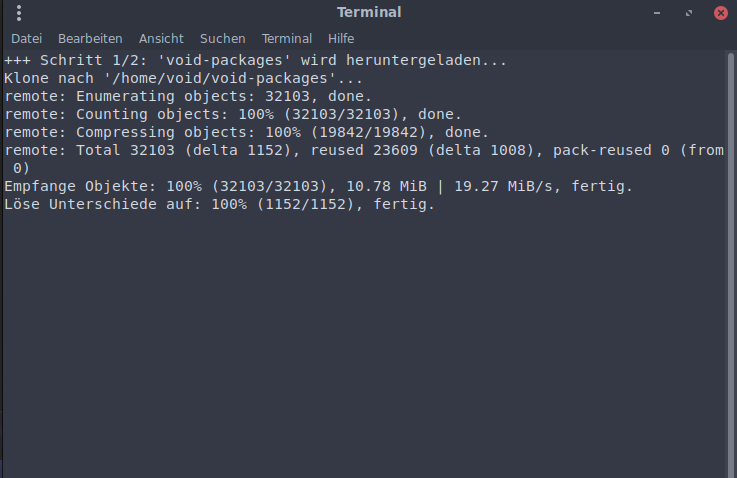The width and height of the screenshot is (737, 478).
Task: Click the Terminal title in the title bar
Action: [369, 13]
